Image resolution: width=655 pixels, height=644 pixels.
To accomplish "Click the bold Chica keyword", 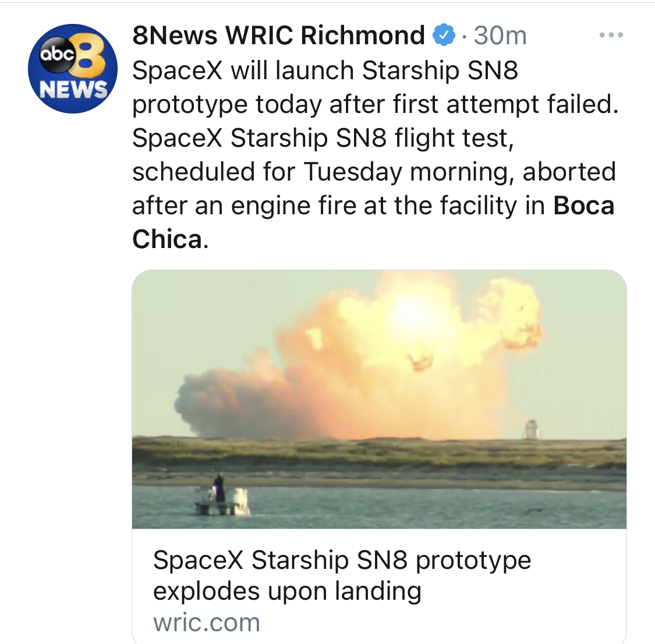I will point(167,239).
